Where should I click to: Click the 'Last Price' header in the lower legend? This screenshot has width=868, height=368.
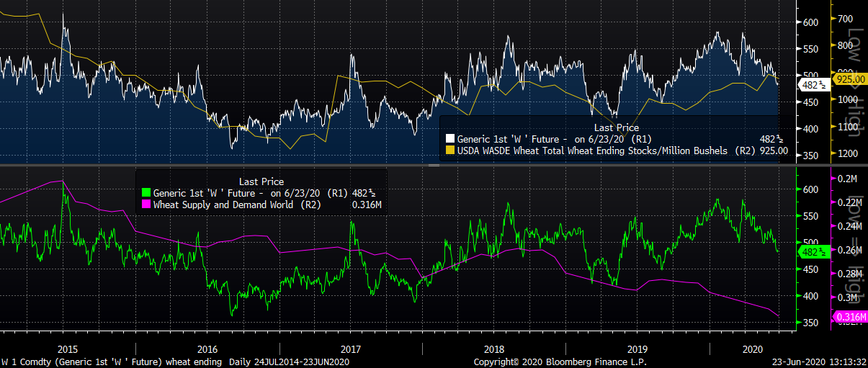pos(261,181)
